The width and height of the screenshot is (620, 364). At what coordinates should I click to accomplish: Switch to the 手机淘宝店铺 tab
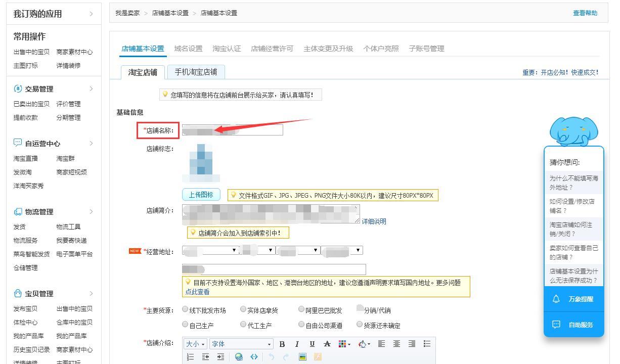pyautogui.click(x=196, y=72)
